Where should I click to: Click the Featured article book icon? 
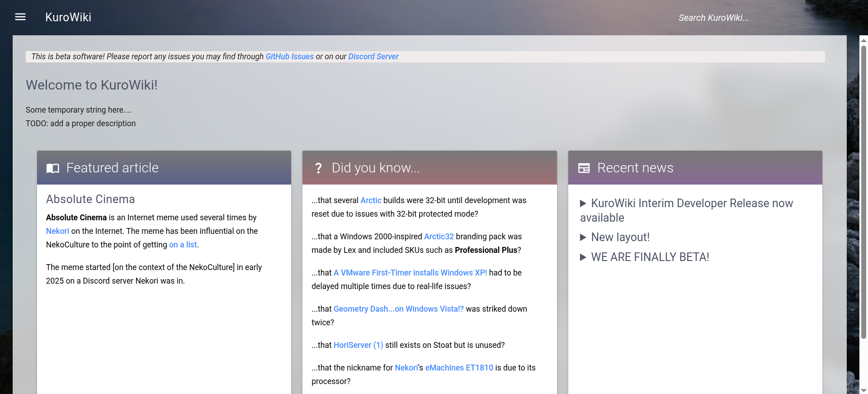53,168
